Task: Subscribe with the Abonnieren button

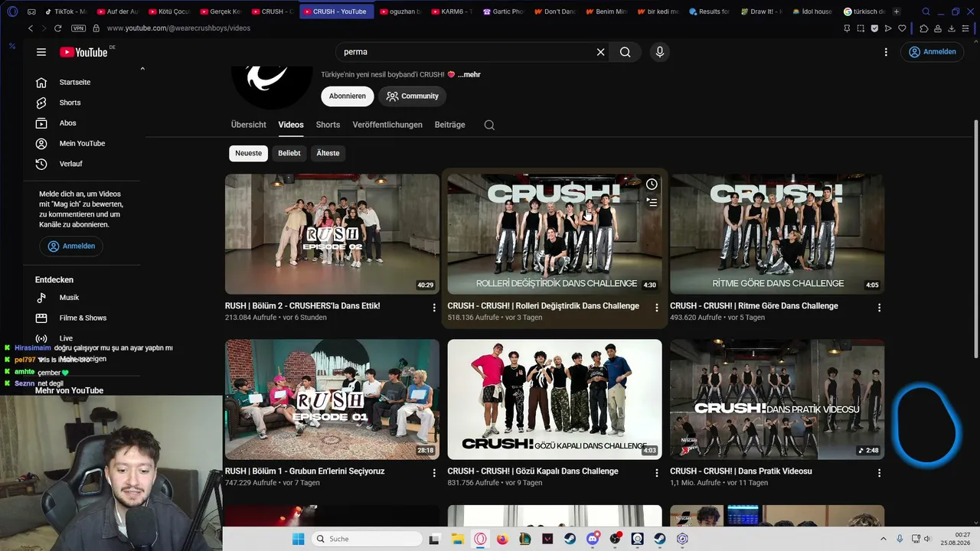Action: click(x=348, y=96)
